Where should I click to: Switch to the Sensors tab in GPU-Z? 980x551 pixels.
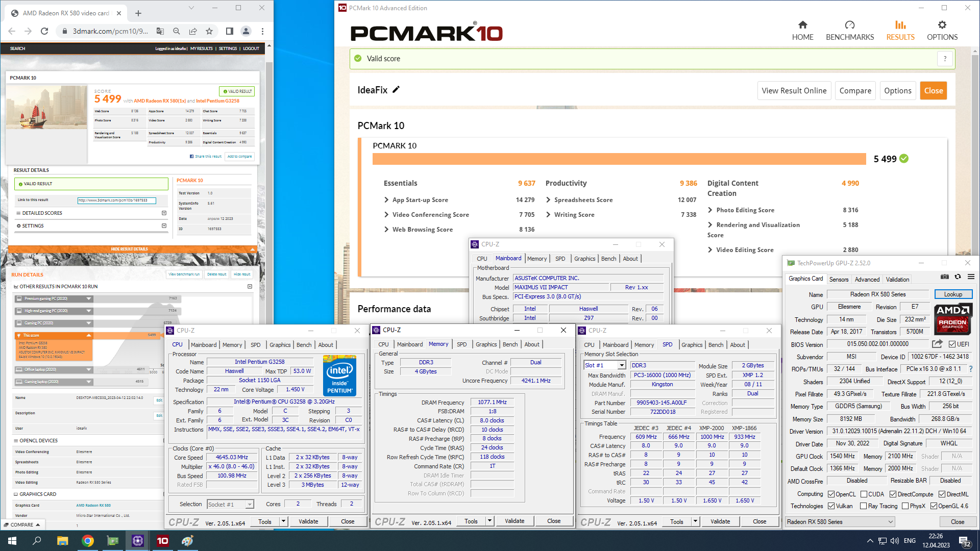pos(839,280)
